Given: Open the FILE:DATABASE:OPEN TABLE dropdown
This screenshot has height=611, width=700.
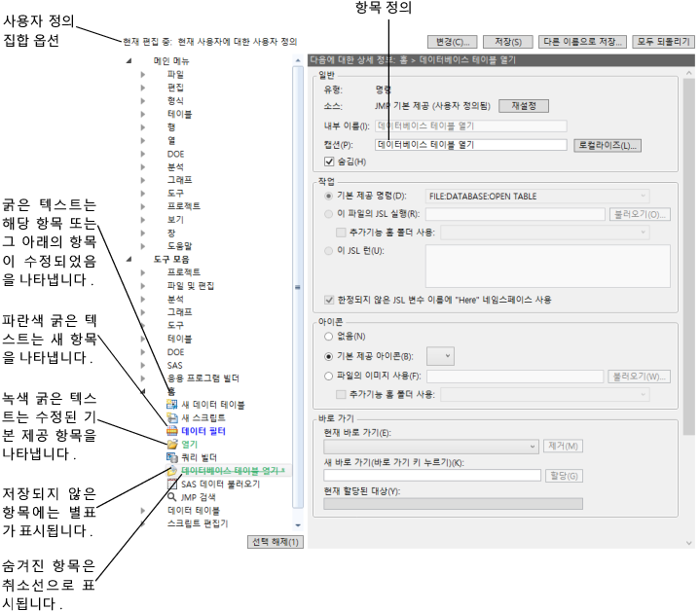Looking at the screenshot, I should (537, 196).
